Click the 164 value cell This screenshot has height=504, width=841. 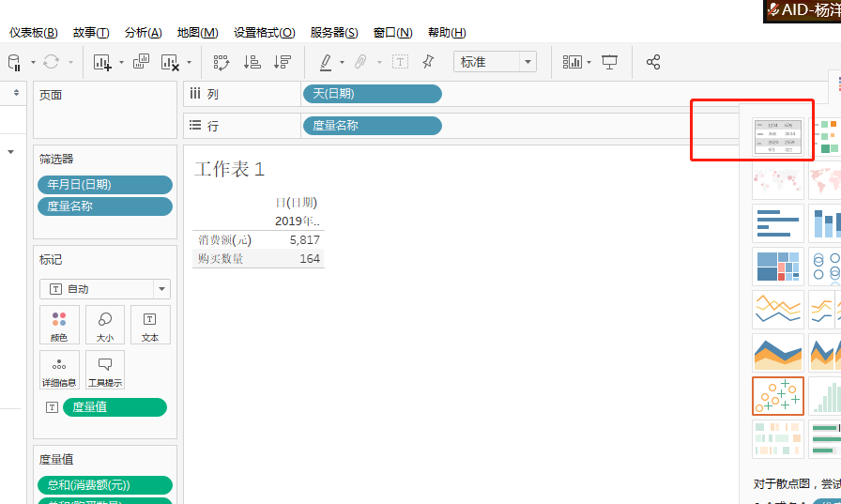310,259
